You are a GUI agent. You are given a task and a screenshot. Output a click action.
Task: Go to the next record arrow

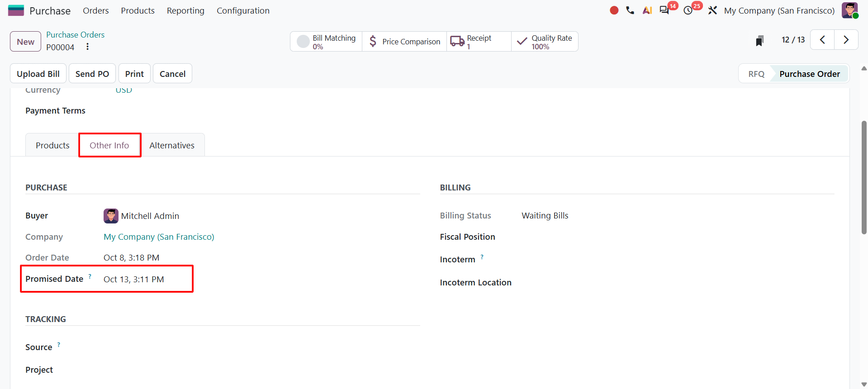click(846, 40)
